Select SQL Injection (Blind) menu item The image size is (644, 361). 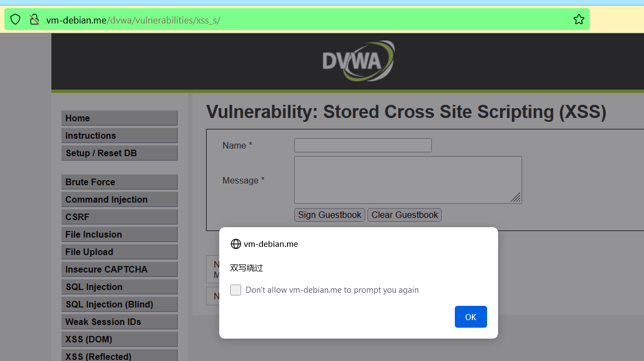coord(119,305)
